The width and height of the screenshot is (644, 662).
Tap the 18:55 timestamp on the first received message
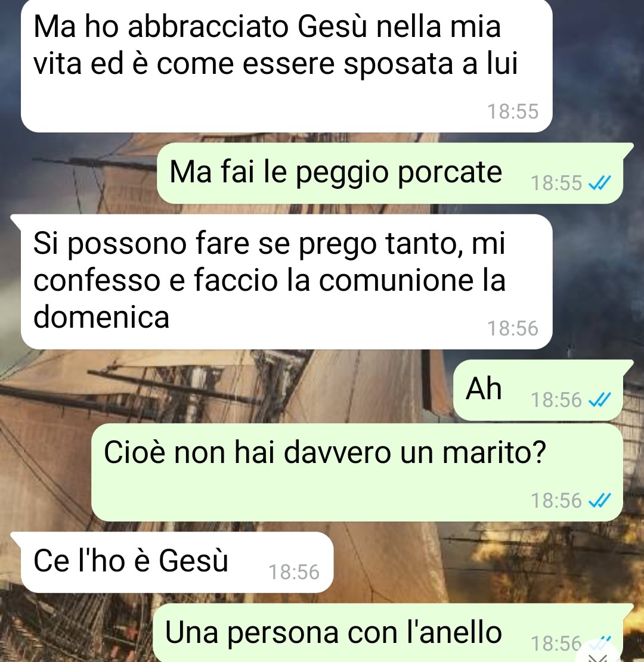coord(513,111)
